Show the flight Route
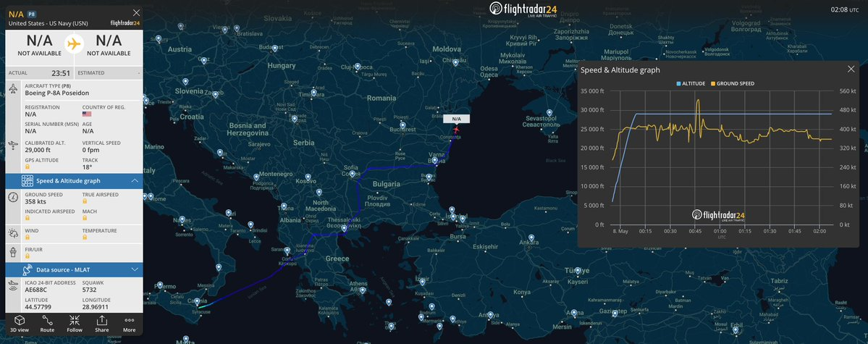This screenshot has width=868, height=344. click(48, 323)
